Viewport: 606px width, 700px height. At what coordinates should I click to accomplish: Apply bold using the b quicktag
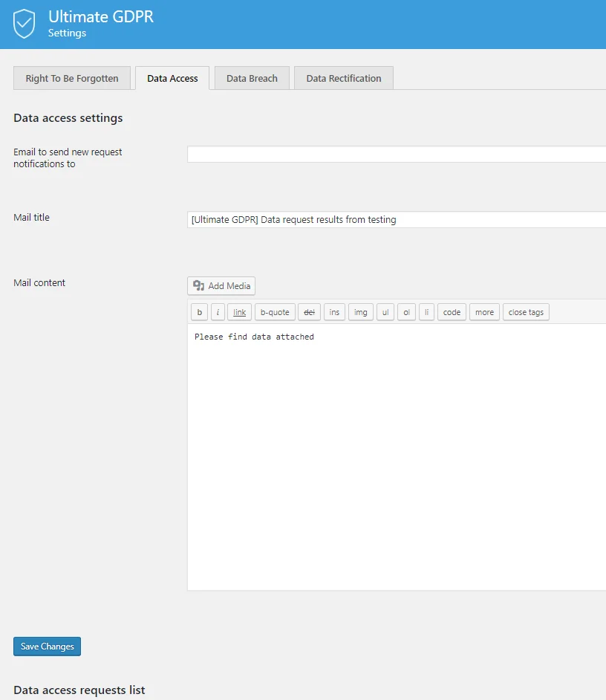[x=198, y=312]
